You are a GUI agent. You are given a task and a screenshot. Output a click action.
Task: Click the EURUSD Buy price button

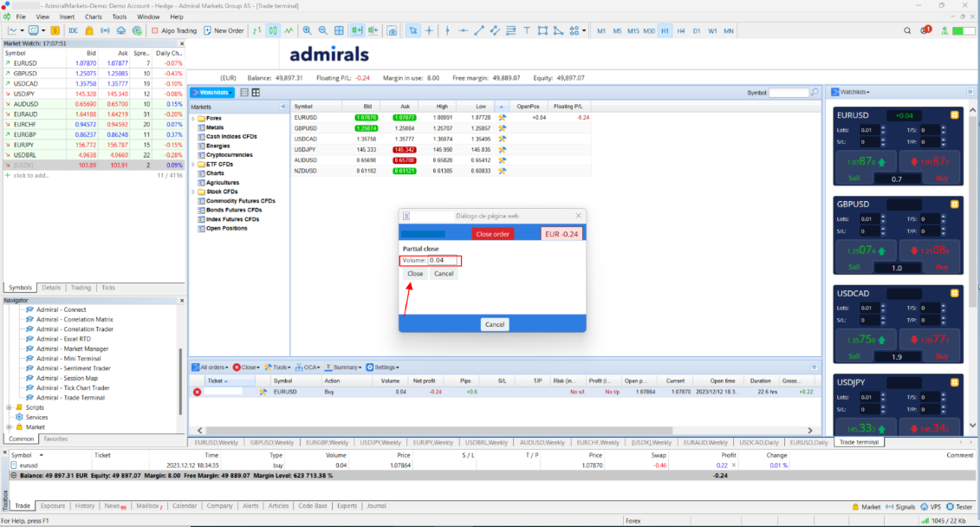click(931, 162)
